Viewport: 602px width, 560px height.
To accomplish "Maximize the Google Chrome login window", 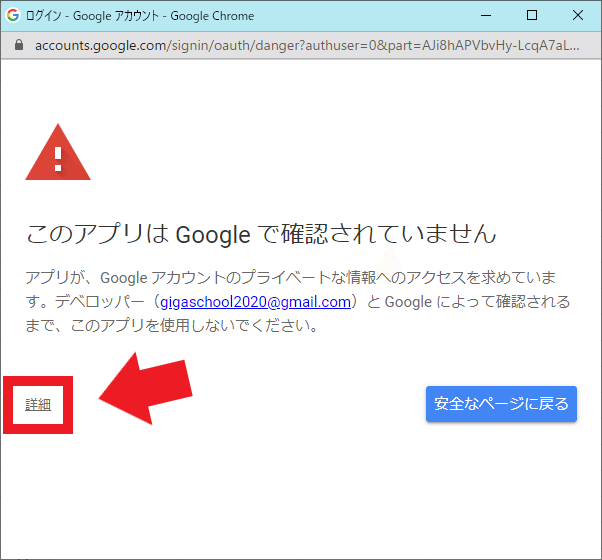I will 532,15.
